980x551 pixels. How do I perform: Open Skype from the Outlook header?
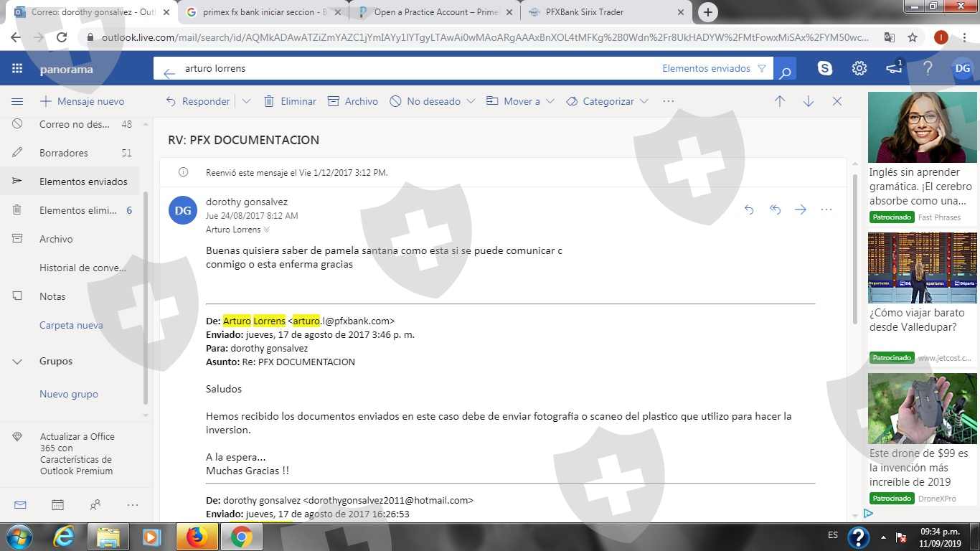825,69
